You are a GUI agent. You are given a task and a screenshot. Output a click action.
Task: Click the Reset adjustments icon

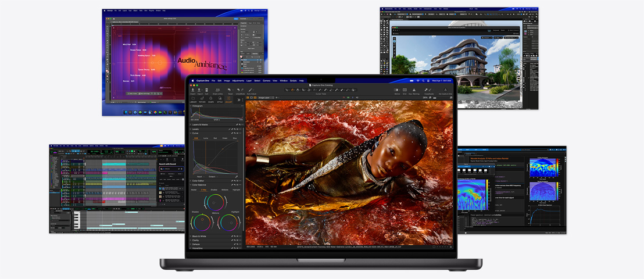pos(229,90)
